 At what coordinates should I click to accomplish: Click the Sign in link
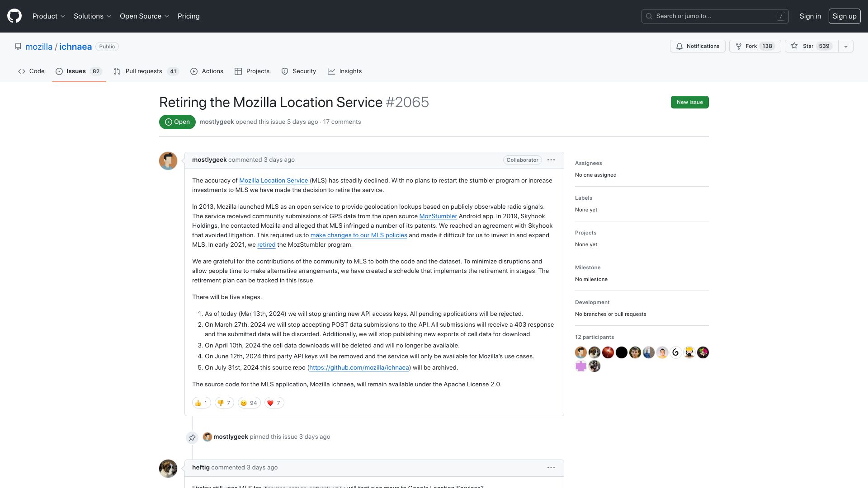(x=810, y=16)
